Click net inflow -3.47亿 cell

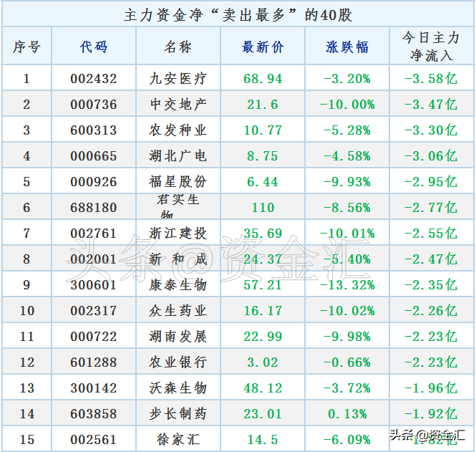point(431,105)
